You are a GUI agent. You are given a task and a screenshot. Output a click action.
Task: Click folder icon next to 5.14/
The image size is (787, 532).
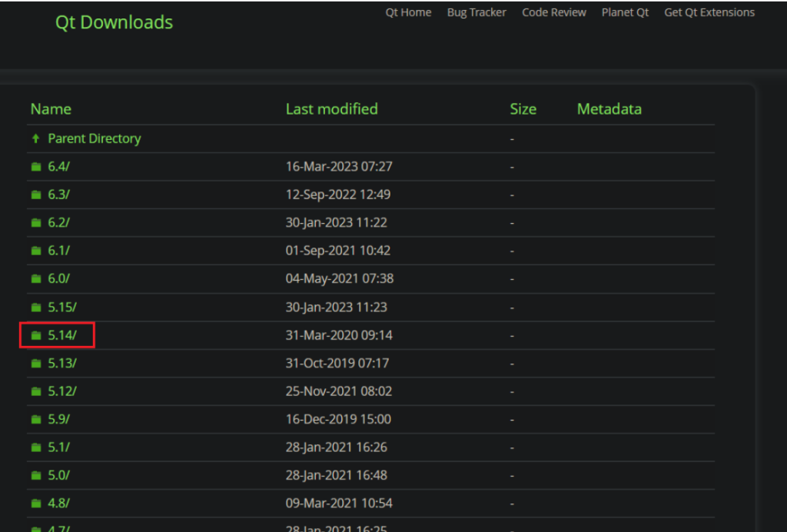pyautogui.click(x=36, y=335)
